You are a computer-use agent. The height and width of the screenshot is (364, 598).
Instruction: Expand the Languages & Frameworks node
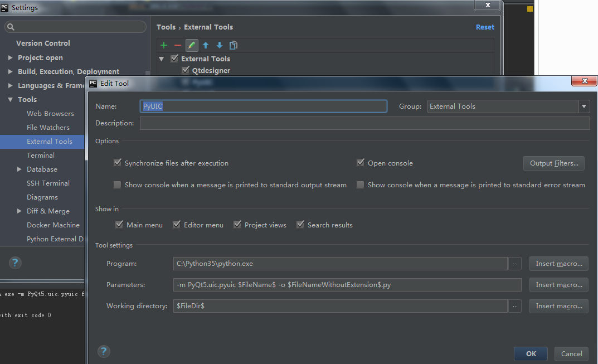(x=10, y=85)
